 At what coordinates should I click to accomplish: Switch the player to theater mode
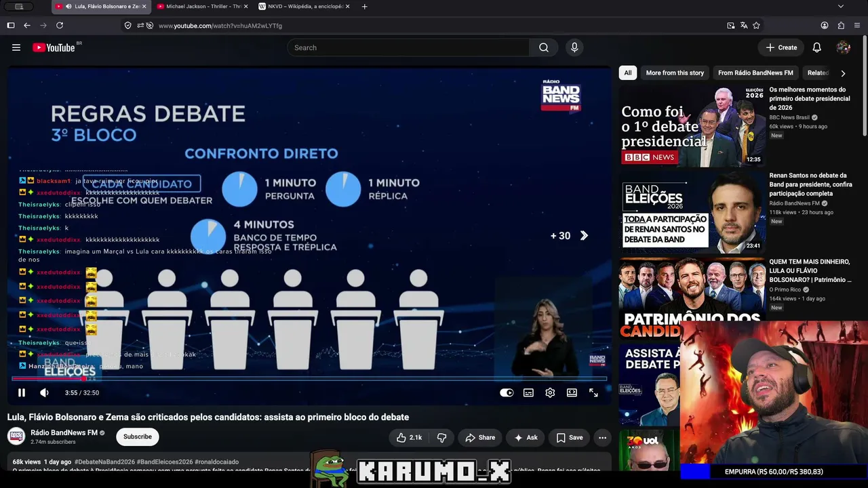point(572,392)
